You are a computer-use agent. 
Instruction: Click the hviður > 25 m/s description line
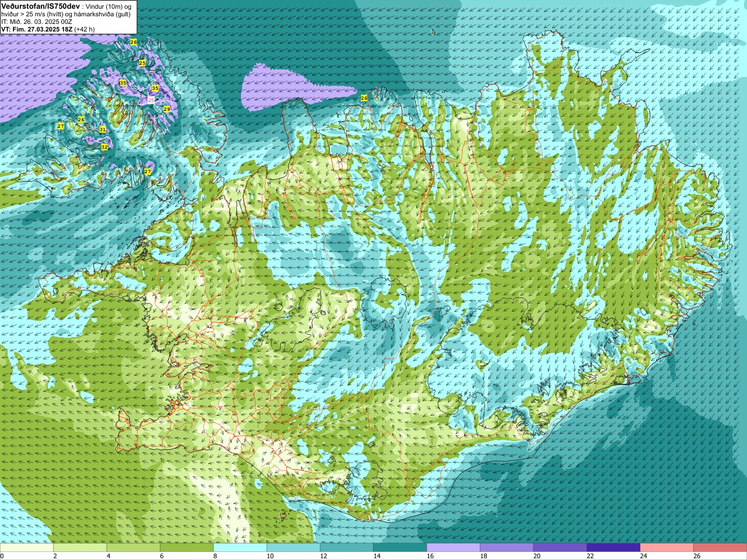(x=66, y=14)
